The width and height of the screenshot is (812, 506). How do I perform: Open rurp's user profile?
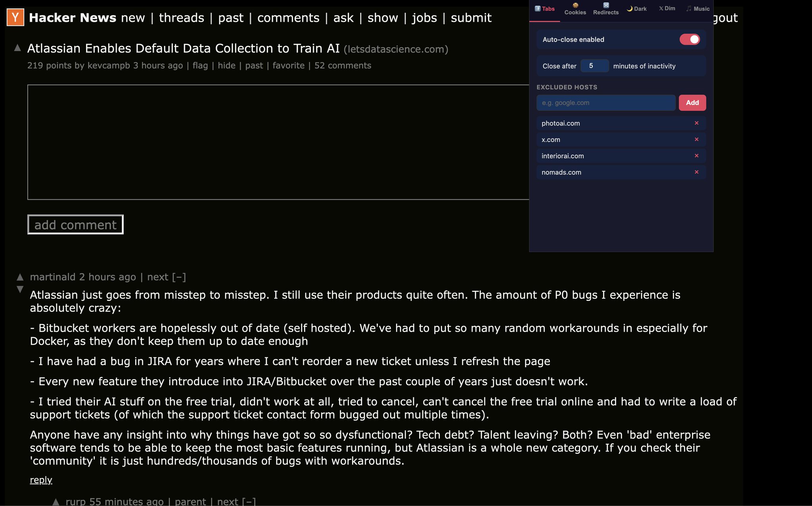(x=76, y=501)
